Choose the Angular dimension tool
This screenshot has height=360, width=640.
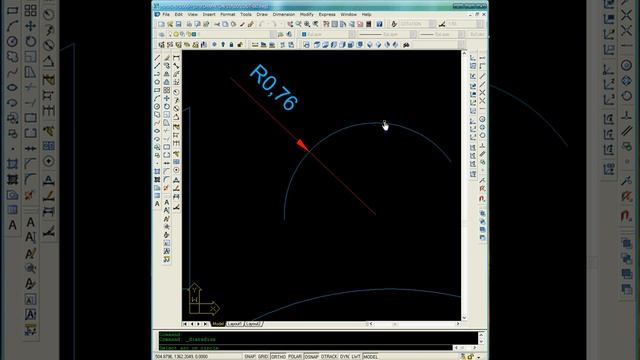point(176,117)
